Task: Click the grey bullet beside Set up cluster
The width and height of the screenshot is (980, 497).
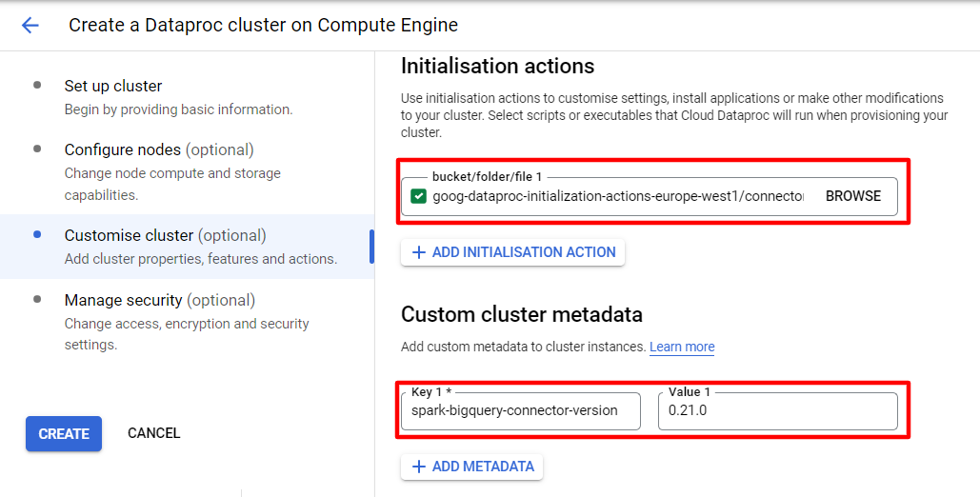Action: [x=37, y=85]
